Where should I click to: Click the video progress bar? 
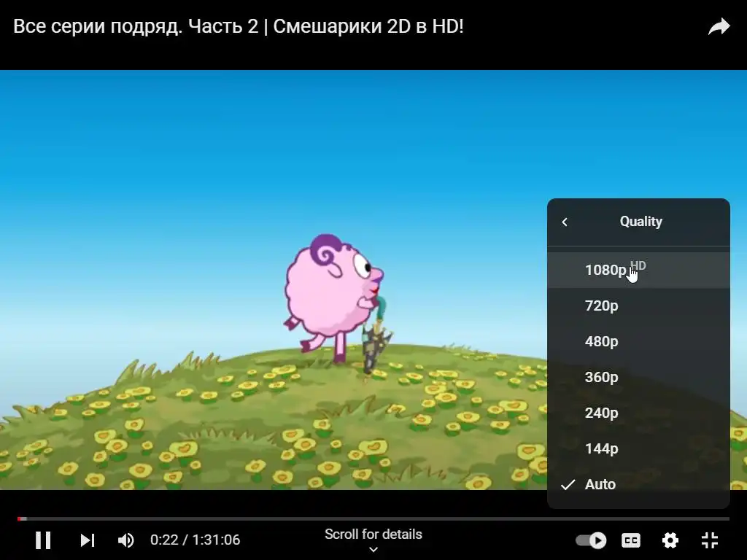click(x=373, y=518)
